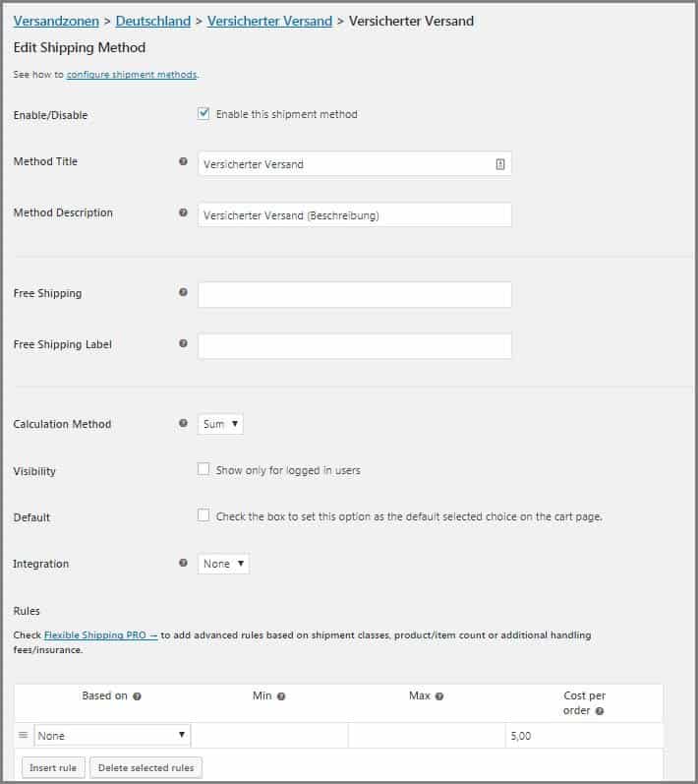Click the autofill icon inside Method Title field
The width and height of the screenshot is (698, 784).
coord(499,164)
